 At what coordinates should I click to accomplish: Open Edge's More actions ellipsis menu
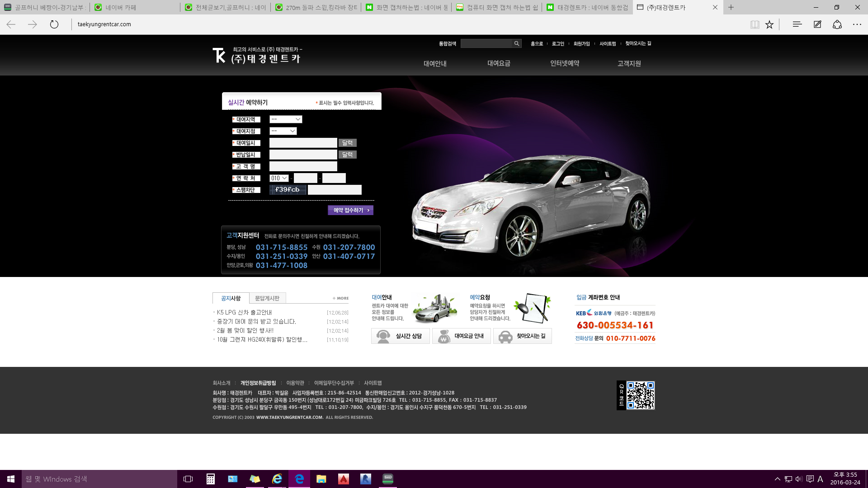[x=857, y=24]
